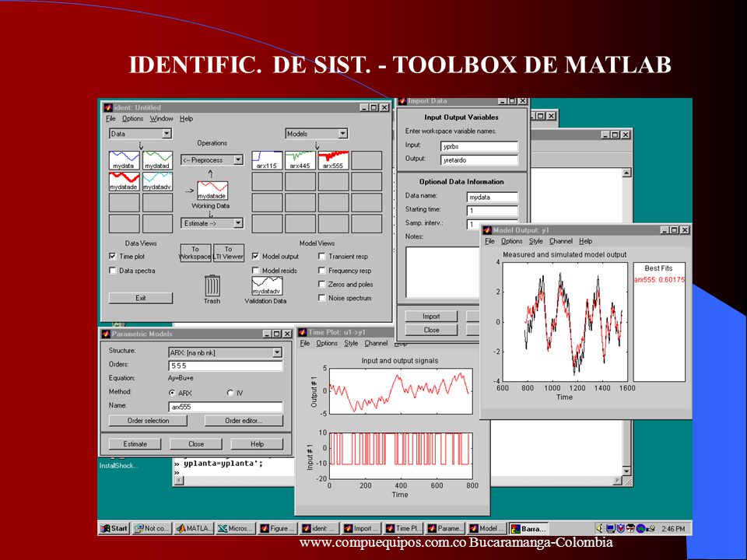The image size is (747, 560).
Task: Select the IV method radio button
Action: click(230, 393)
